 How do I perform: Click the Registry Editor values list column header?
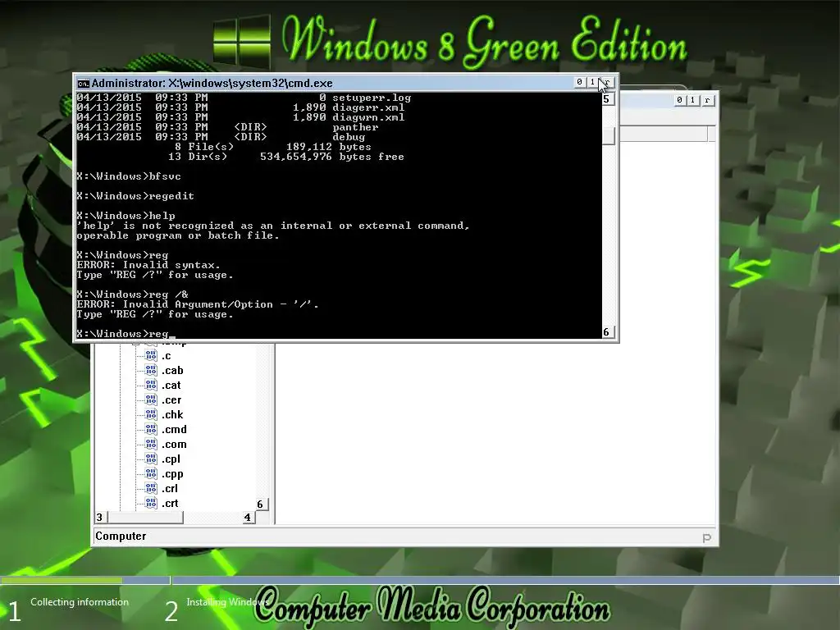663,134
